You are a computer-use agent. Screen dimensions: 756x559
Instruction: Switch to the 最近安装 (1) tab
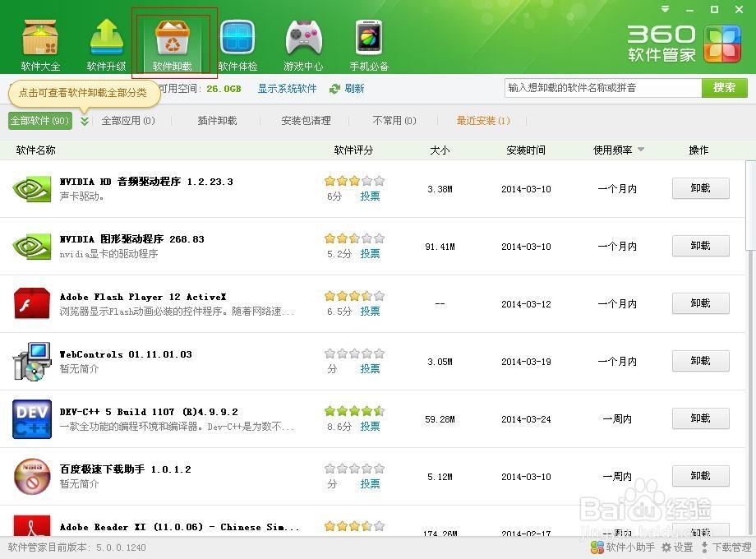[483, 121]
